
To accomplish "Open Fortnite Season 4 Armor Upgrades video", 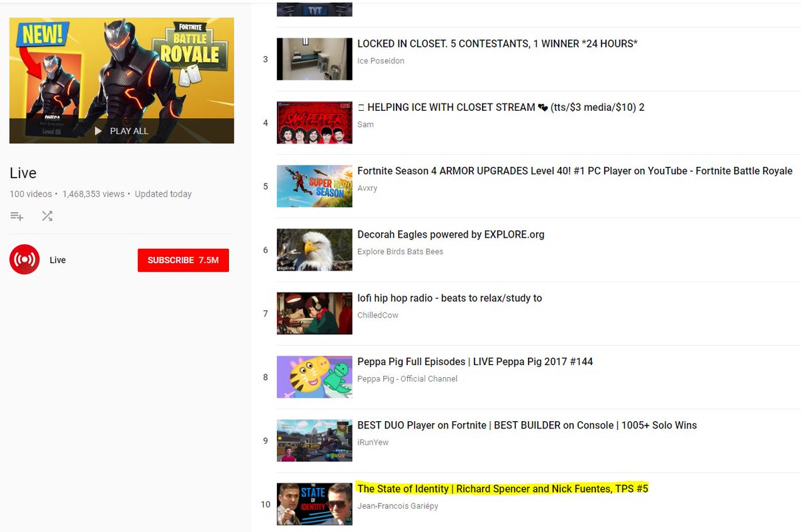I will [575, 171].
